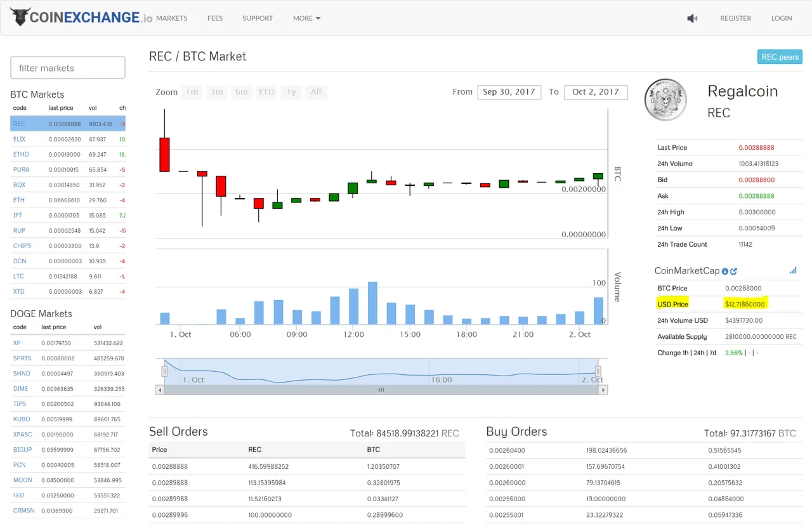Screen dimensions: 812x524
Task: Click the Regalcoin coin logo
Action: pos(665,100)
